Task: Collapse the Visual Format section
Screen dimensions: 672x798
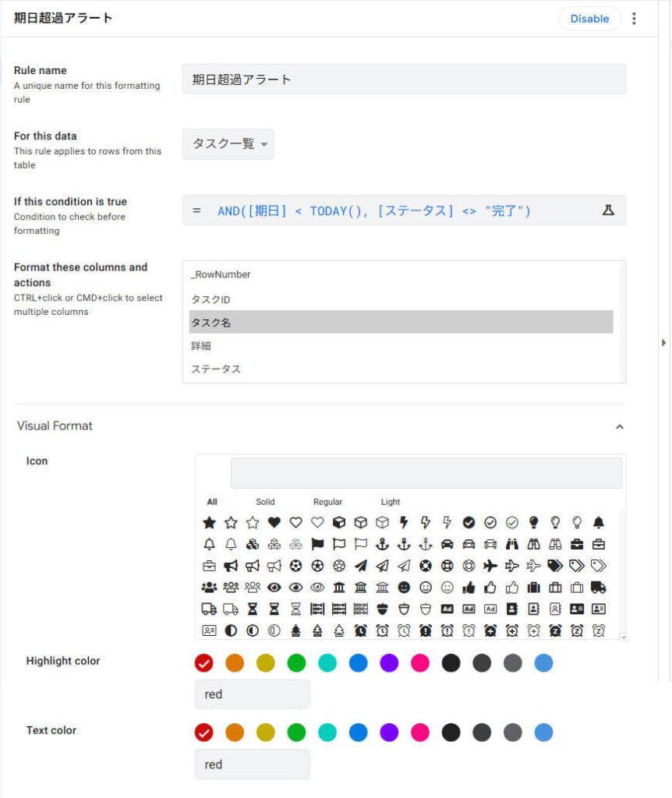Action: click(620, 426)
